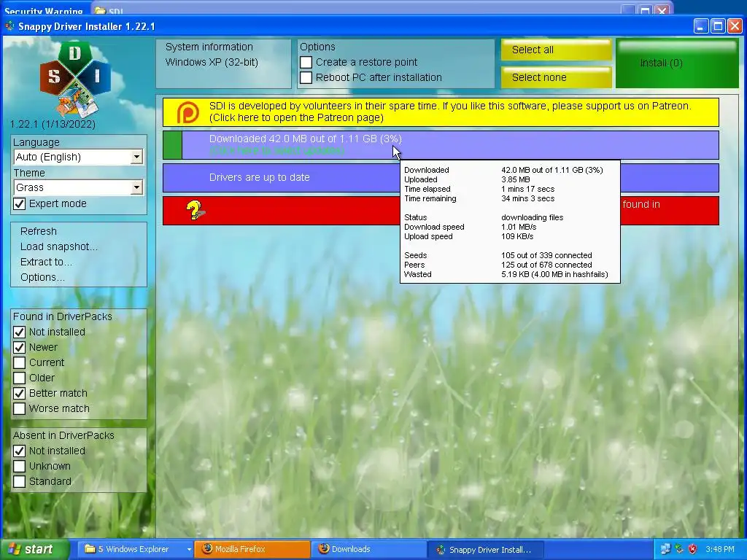The height and width of the screenshot is (560, 747).
Task: Enable Create a restore point
Action: tap(306, 63)
